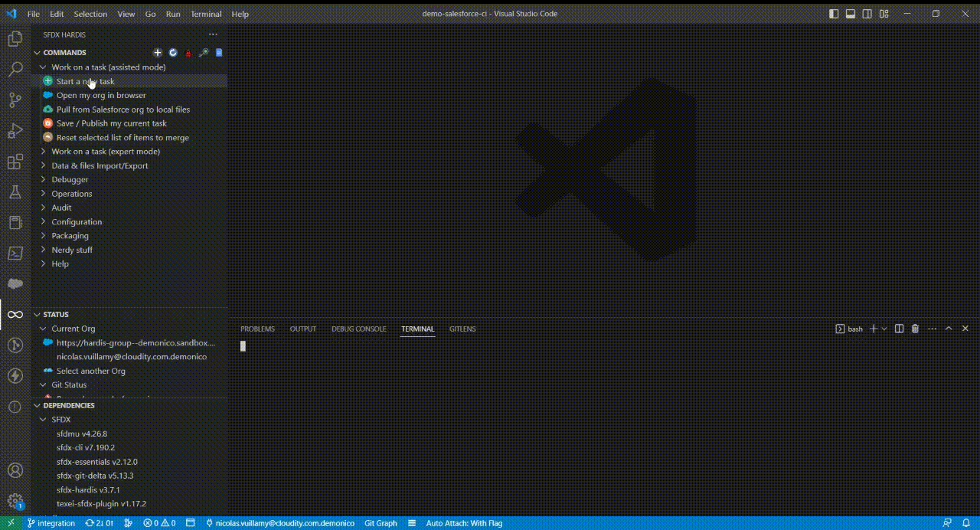Open the new terminal launch profile dropdown
The height and width of the screenshot is (530, 980).
[884, 329]
